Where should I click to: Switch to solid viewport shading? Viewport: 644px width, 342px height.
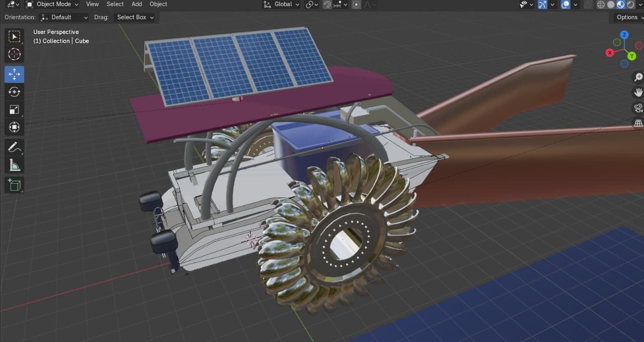tap(611, 5)
